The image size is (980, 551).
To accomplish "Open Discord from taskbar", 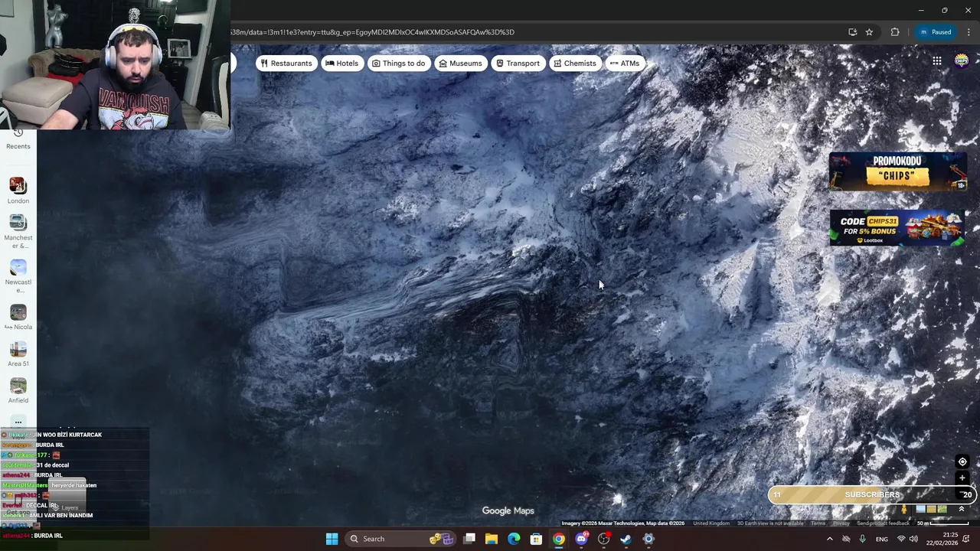I will tap(581, 539).
